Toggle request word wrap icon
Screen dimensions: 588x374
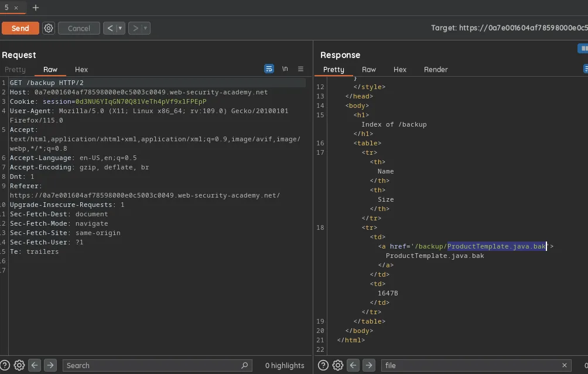click(x=269, y=69)
